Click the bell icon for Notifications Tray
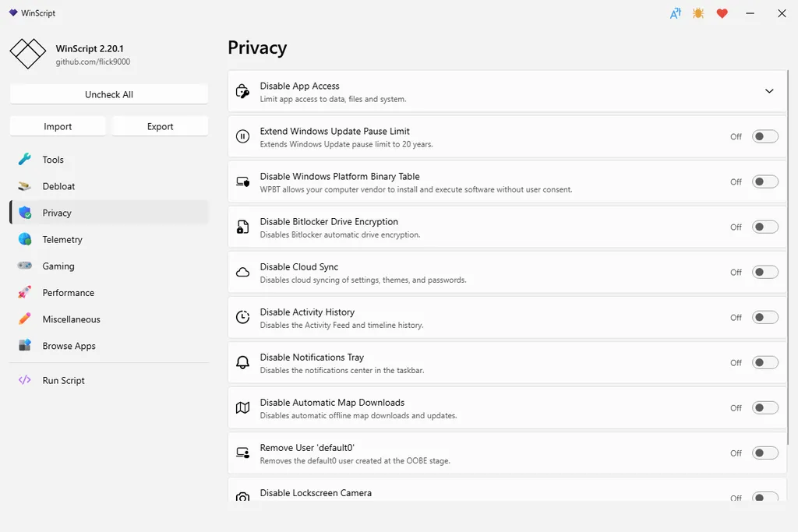 coord(243,362)
